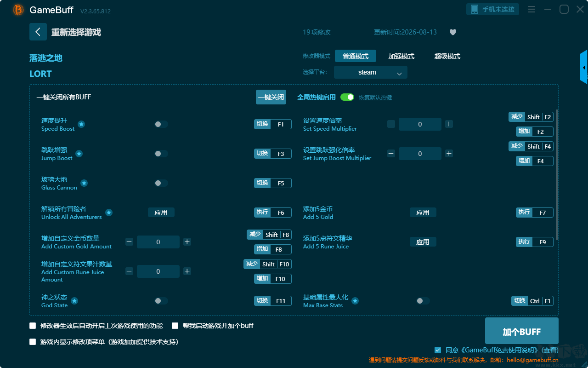The width and height of the screenshot is (588, 368).
Task: Toggle the Speed Boost switch
Action: (x=161, y=124)
